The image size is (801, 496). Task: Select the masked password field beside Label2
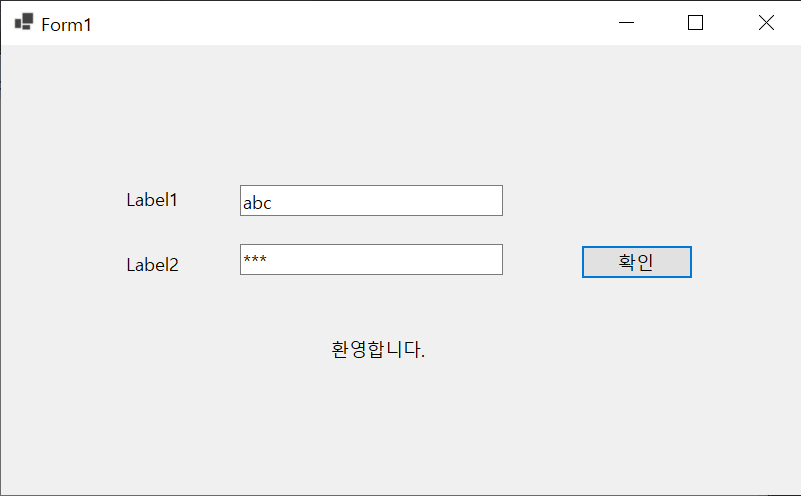point(371,259)
